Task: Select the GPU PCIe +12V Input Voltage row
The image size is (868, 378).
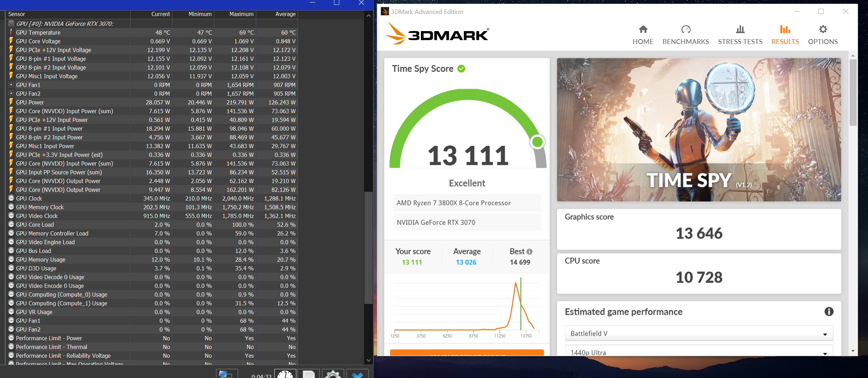Action: (x=151, y=50)
